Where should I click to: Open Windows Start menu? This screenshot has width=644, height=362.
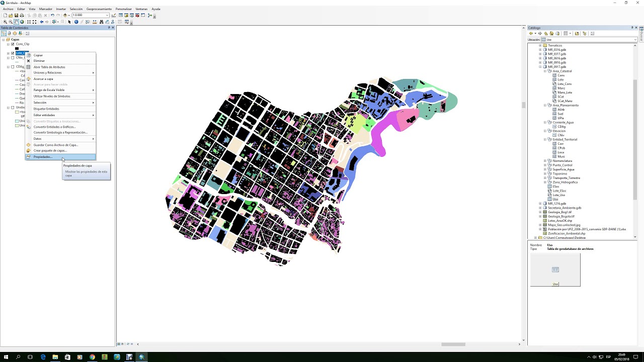pyautogui.click(x=6, y=357)
